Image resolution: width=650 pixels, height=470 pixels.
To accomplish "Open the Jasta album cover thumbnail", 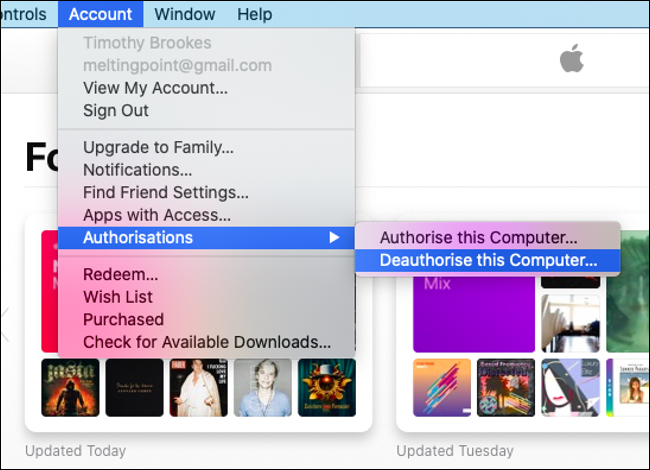I will [x=70, y=388].
